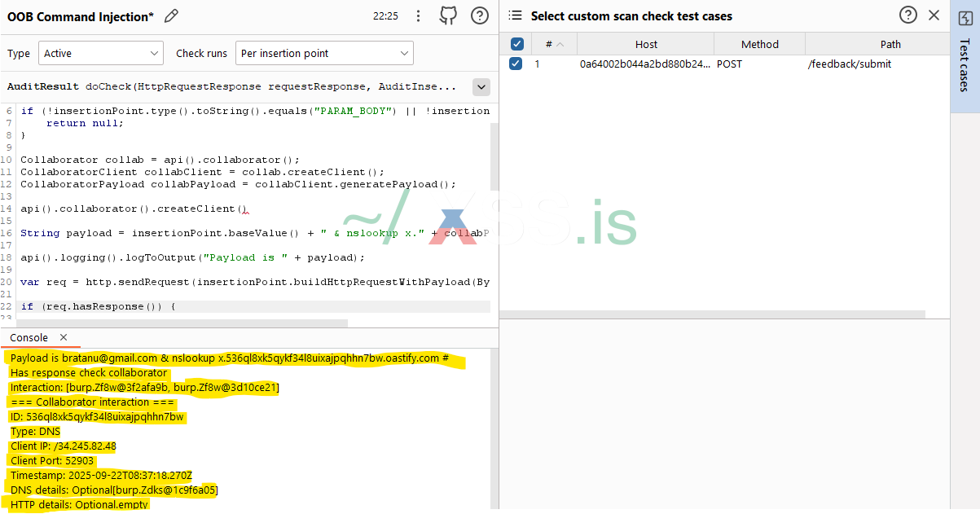980x514 pixels.
Task: Click the 'Has response check collaborator' console line
Action: click(89, 372)
